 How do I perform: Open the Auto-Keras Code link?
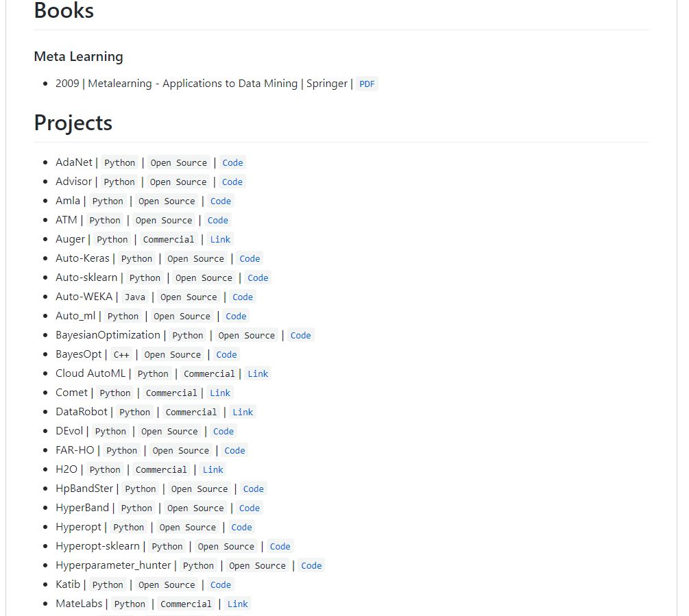click(x=250, y=258)
